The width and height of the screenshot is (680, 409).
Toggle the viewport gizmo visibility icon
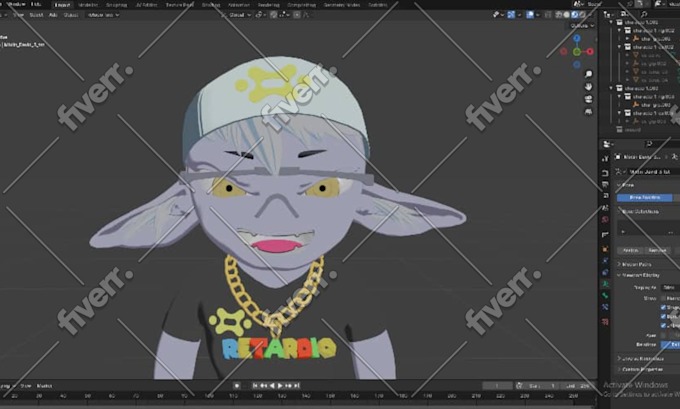(x=511, y=15)
